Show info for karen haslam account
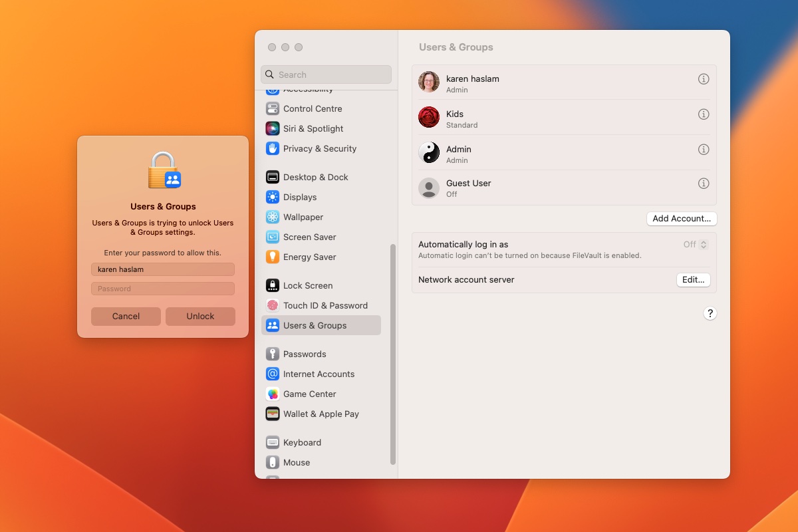The image size is (798, 532). [x=704, y=78]
